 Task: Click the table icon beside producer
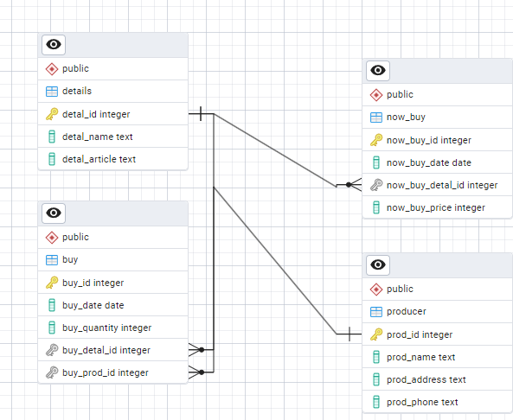[376, 312]
